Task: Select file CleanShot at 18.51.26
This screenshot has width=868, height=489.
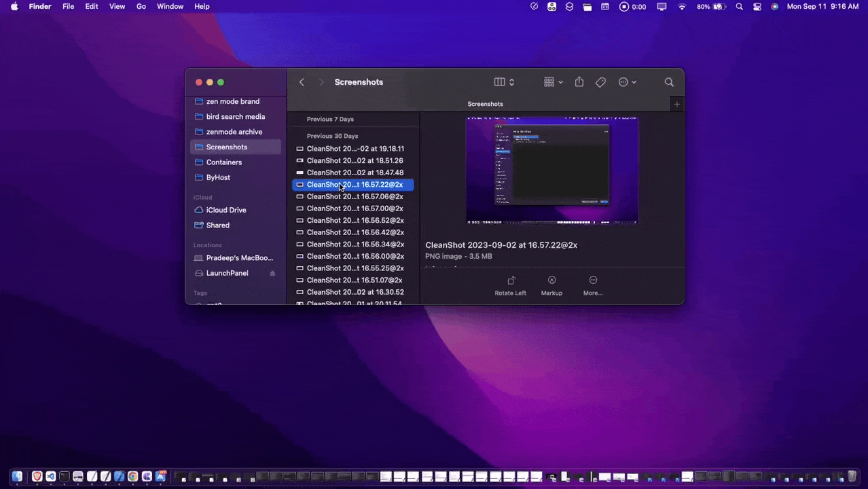Action: pyautogui.click(x=355, y=161)
